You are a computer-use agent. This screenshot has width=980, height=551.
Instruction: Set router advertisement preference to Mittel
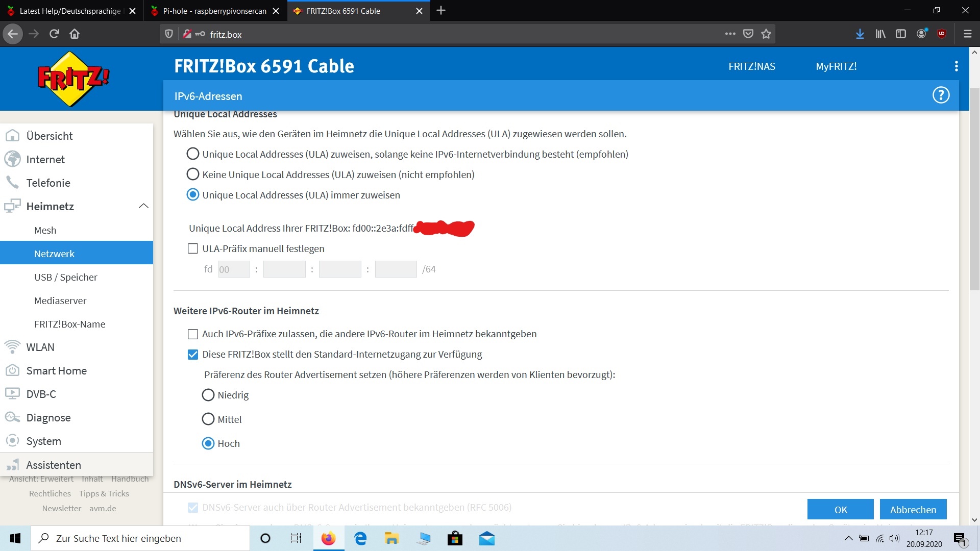click(x=208, y=419)
